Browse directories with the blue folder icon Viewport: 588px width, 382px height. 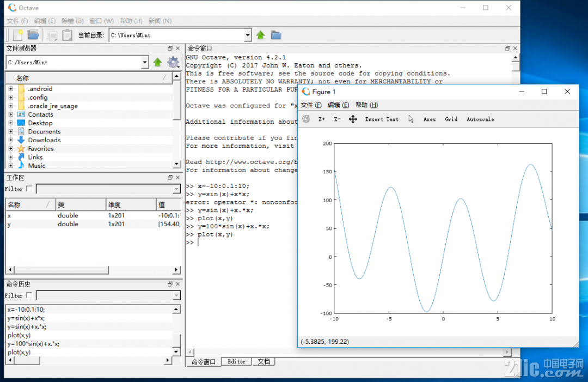[x=276, y=35]
